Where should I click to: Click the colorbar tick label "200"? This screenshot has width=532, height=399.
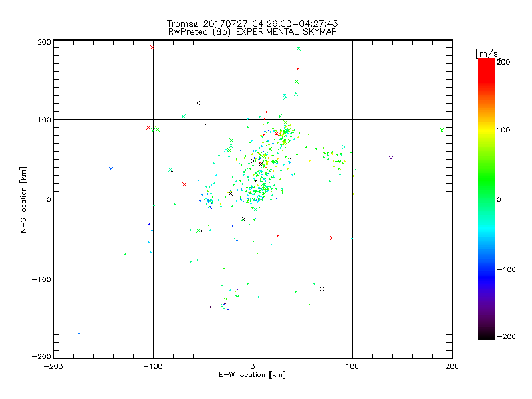tap(503, 62)
